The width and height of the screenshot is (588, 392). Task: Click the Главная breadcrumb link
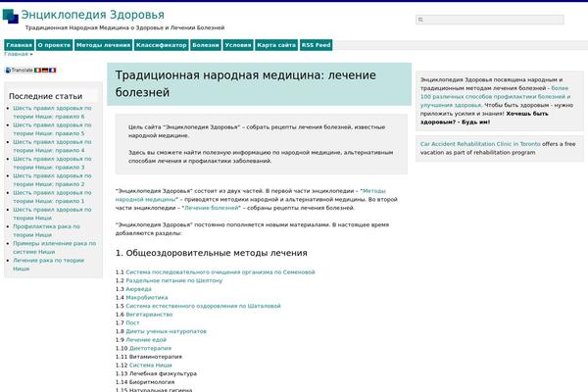point(16,54)
